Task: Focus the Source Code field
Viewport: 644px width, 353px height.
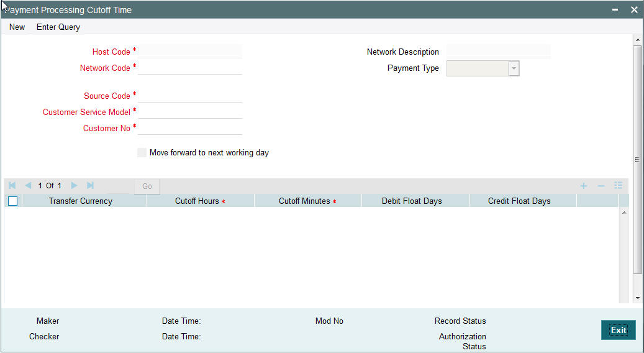Action: pyautogui.click(x=190, y=95)
